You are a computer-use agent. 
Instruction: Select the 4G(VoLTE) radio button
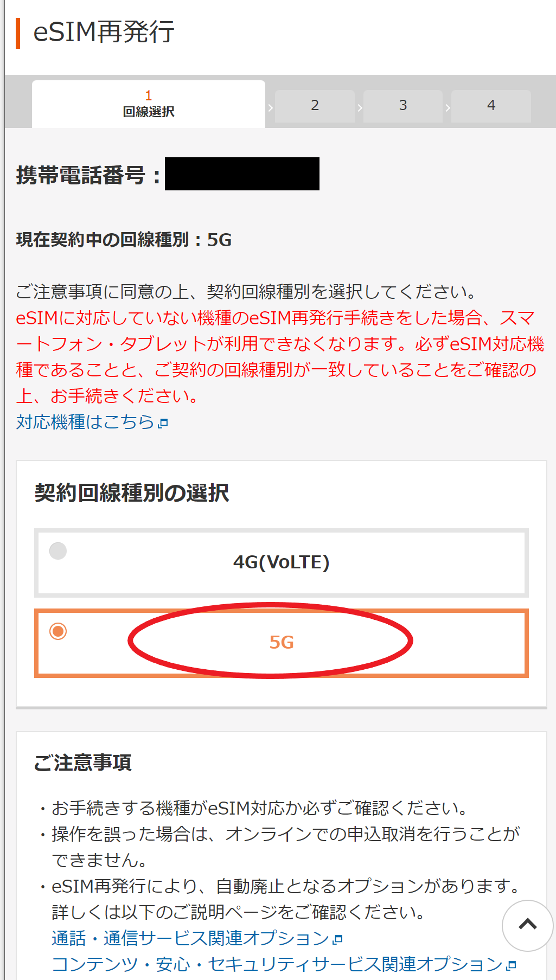click(x=58, y=551)
